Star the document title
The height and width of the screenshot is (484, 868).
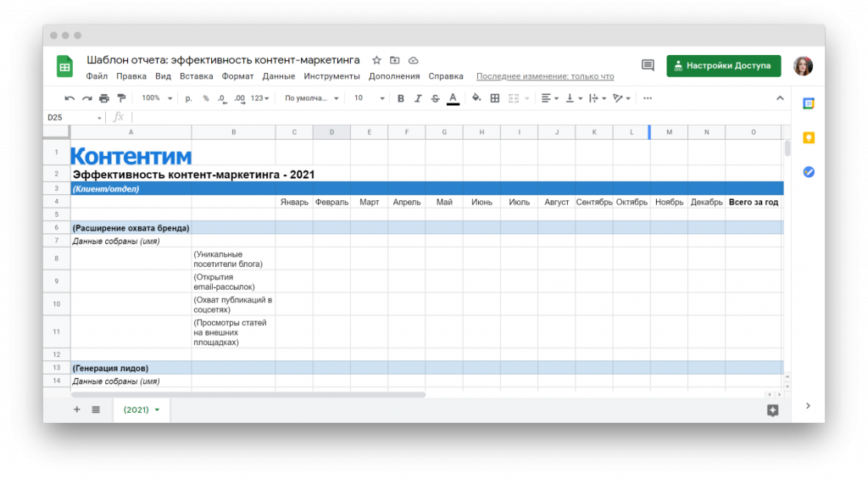coord(376,60)
